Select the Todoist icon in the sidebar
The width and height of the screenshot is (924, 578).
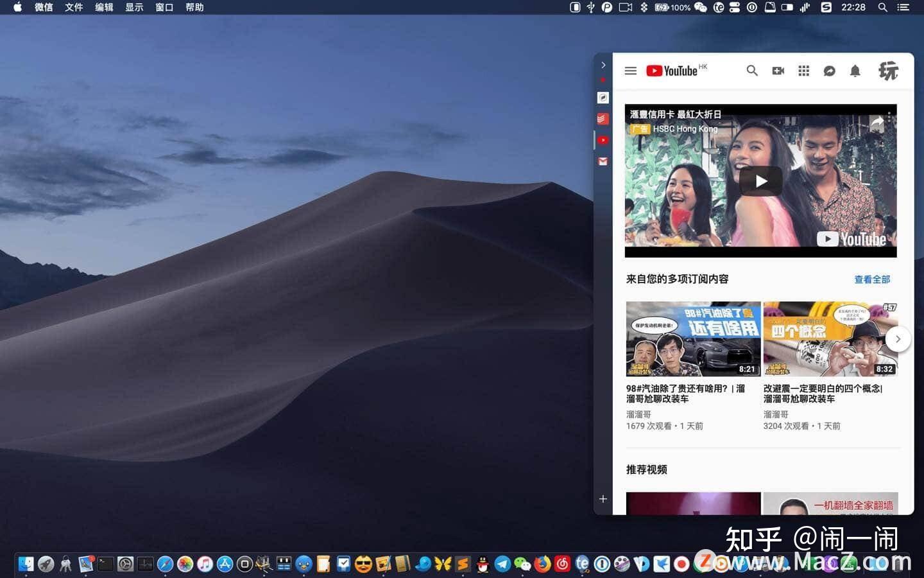click(x=603, y=118)
